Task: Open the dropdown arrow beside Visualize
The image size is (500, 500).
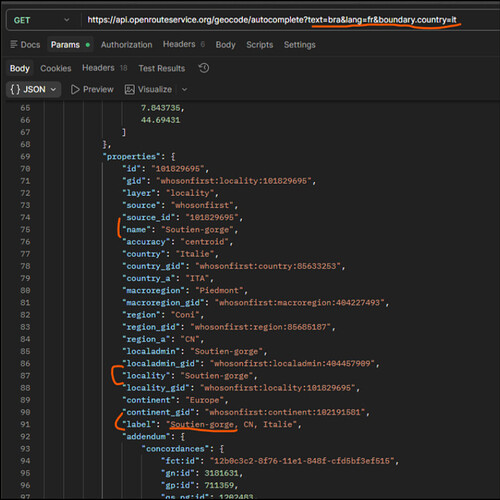Action: (x=184, y=89)
